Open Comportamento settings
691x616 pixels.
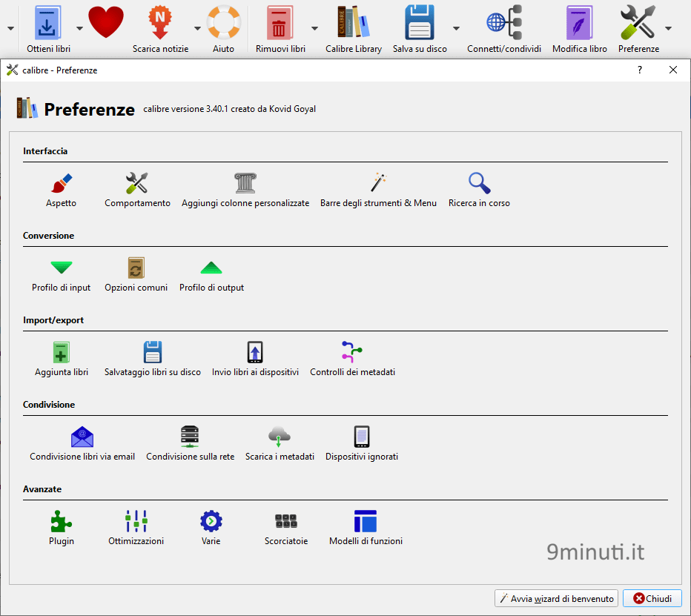(137, 190)
